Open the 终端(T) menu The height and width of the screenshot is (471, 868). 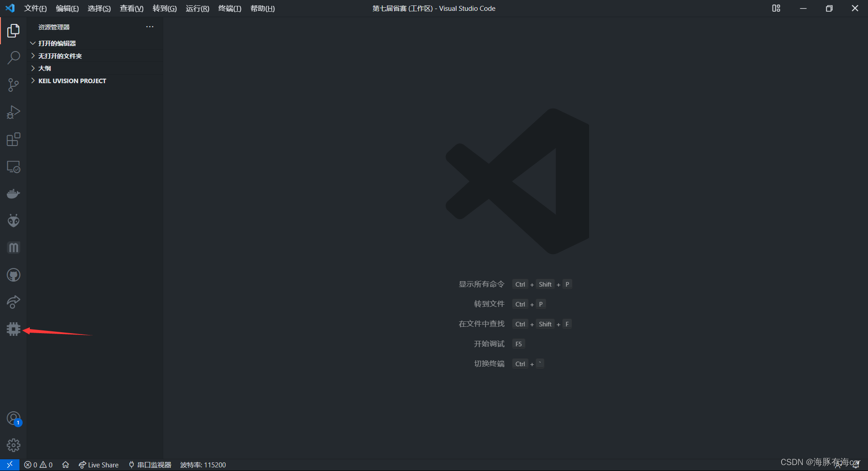pyautogui.click(x=229, y=8)
